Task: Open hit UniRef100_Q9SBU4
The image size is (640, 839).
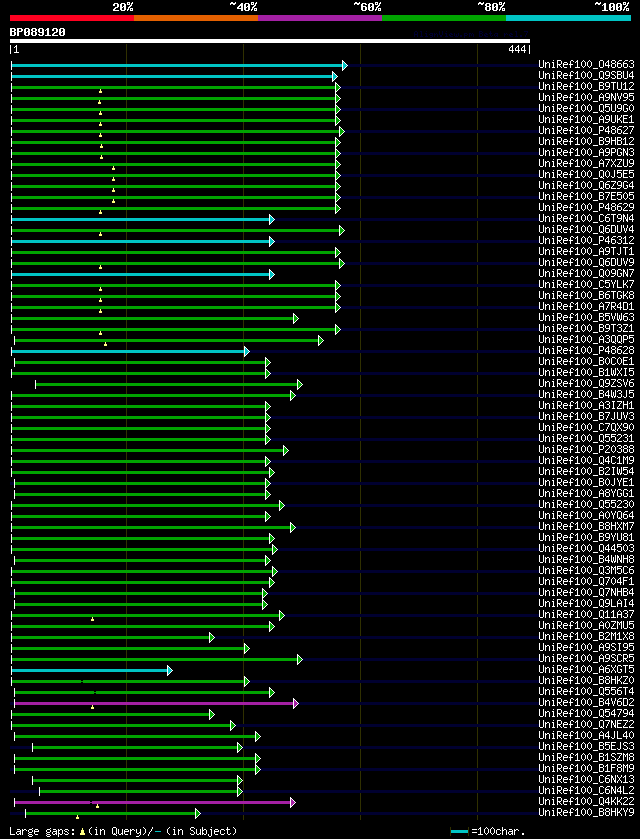Action: (586, 76)
